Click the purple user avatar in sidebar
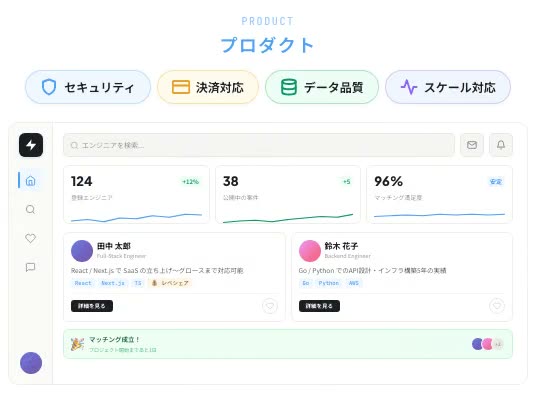536x394 pixels. 31,363
